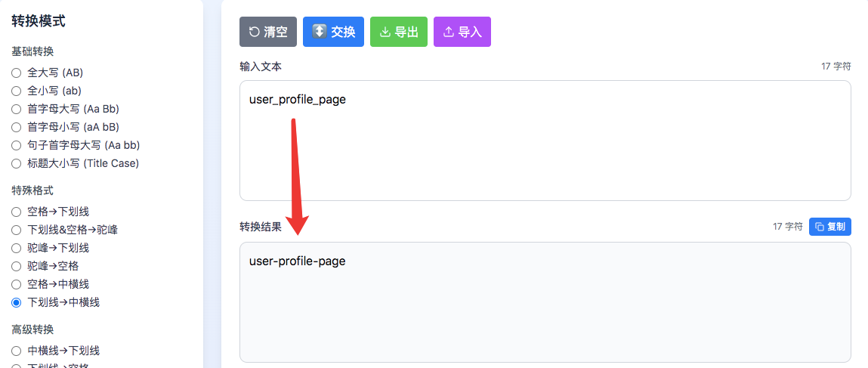Click the 转换模式 panel heading
Viewport: 868px width, 368px height.
pos(39,22)
